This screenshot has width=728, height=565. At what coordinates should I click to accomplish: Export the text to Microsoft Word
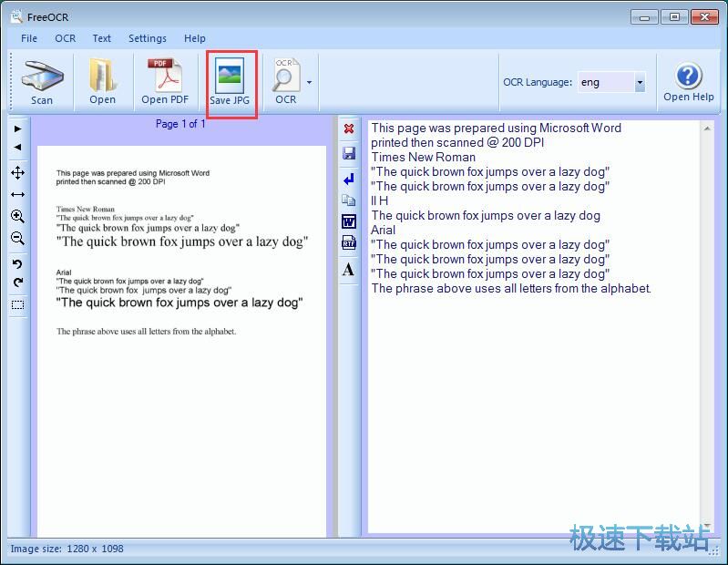[x=349, y=221]
